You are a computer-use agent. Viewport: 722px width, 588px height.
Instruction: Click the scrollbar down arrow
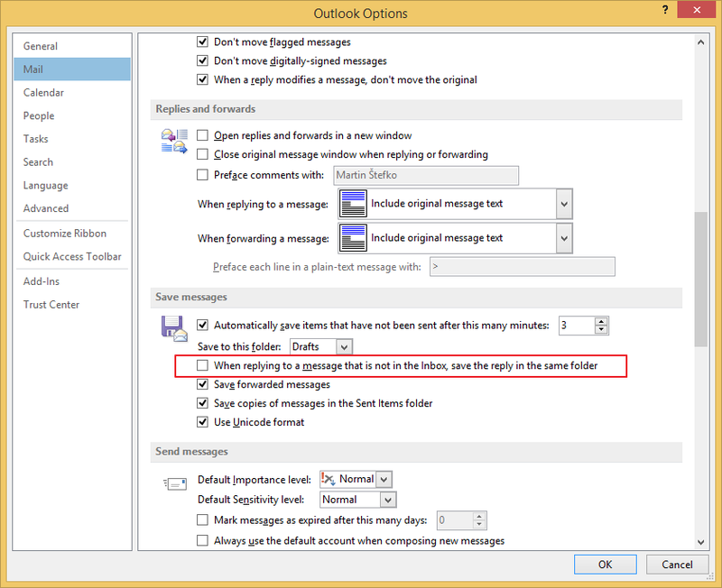pos(700,542)
